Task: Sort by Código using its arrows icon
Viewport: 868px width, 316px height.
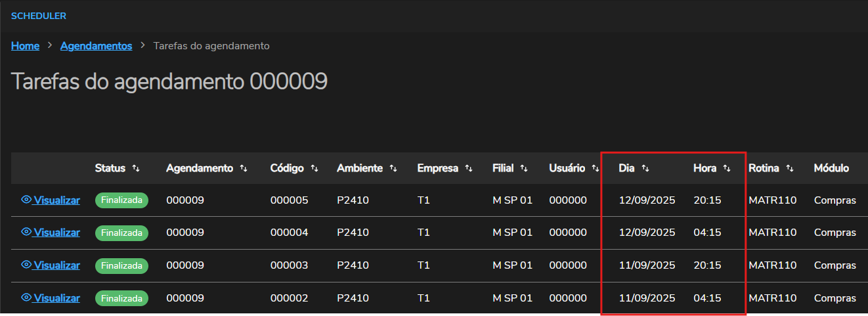Action: [315, 168]
